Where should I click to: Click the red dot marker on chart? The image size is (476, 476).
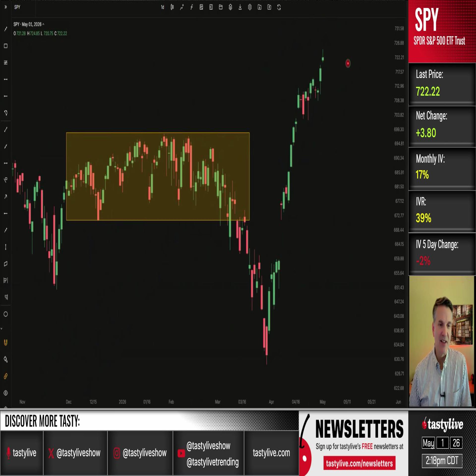pos(348,63)
